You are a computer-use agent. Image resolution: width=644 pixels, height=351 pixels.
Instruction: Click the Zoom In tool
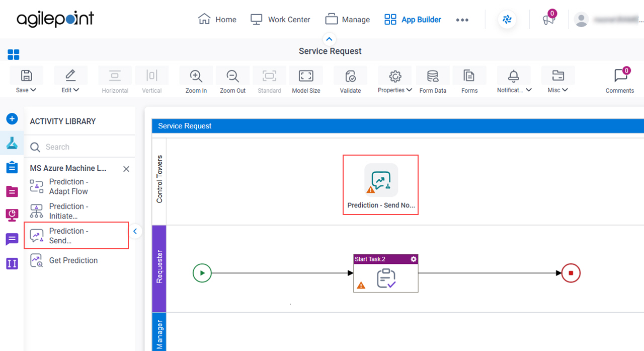coord(196,81)
